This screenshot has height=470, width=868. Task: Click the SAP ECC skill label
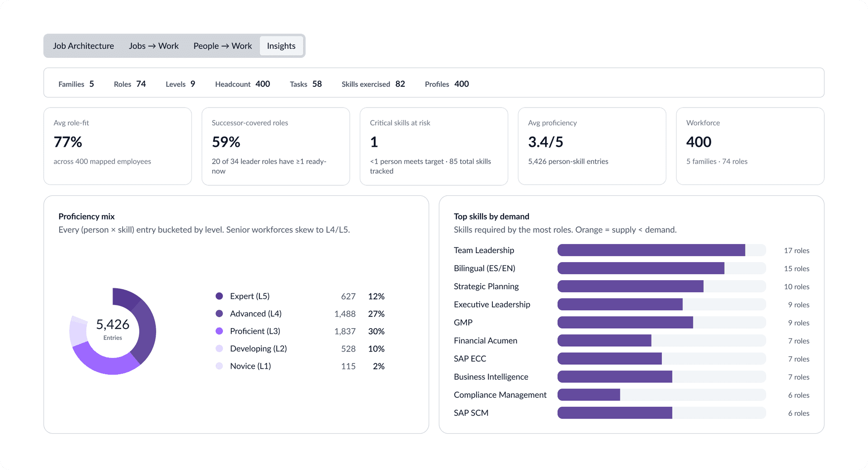[470, 359]
